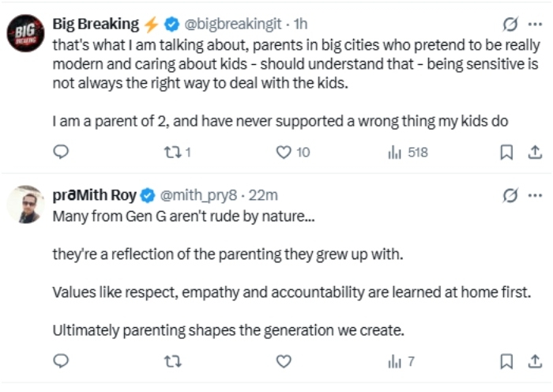Like the Big Breaking tweet
This screenshot has width=553, height=392.
click(x=293, y=153)
